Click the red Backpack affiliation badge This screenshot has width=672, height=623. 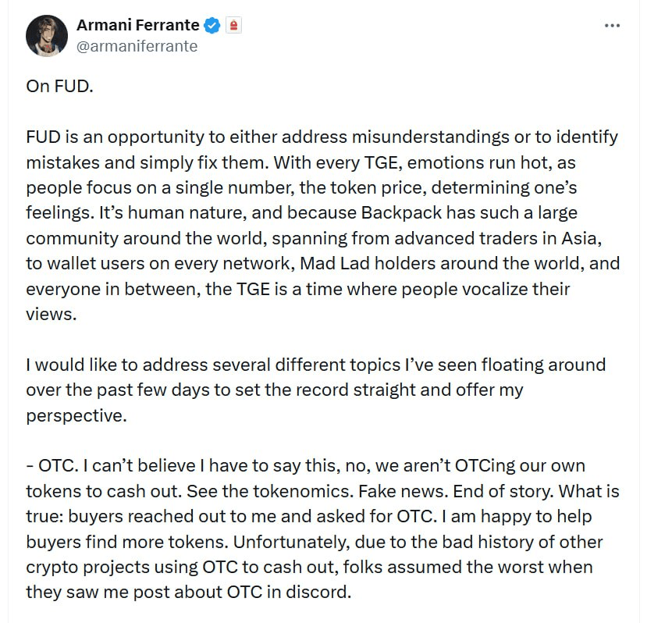pos(233,26)
